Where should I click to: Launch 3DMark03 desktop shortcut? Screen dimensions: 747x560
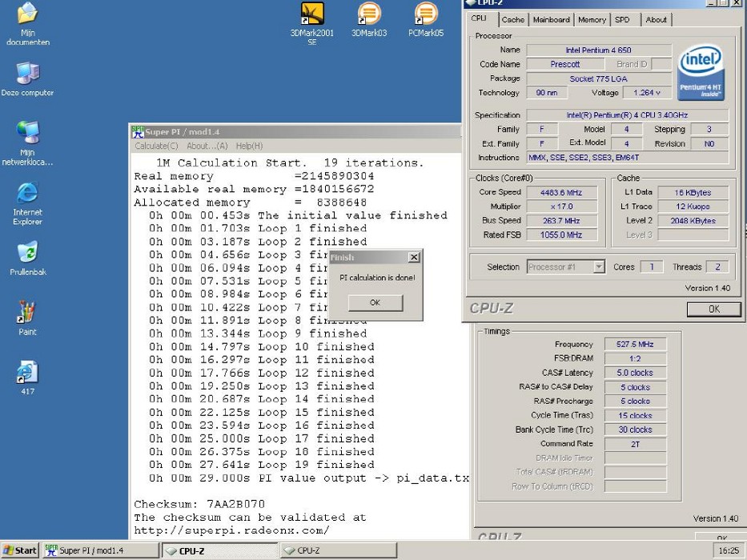(369, 20)
